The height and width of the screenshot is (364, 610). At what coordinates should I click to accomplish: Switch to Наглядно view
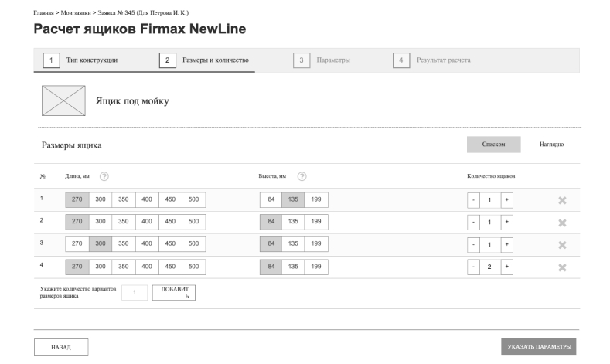(551, 145)
